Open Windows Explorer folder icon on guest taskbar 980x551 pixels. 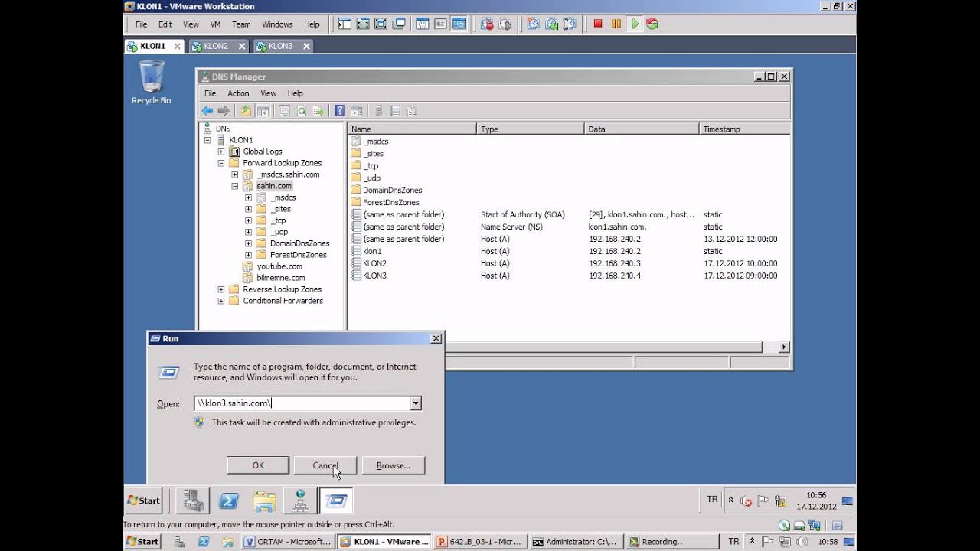[265, 500]
